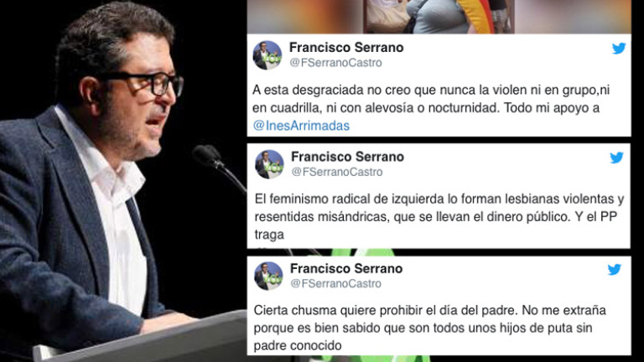Select the tweet text starting 'A esta desgraciada'
This screenshot has width=644, height=362.
pyautogui.click(x=431, y=107)
